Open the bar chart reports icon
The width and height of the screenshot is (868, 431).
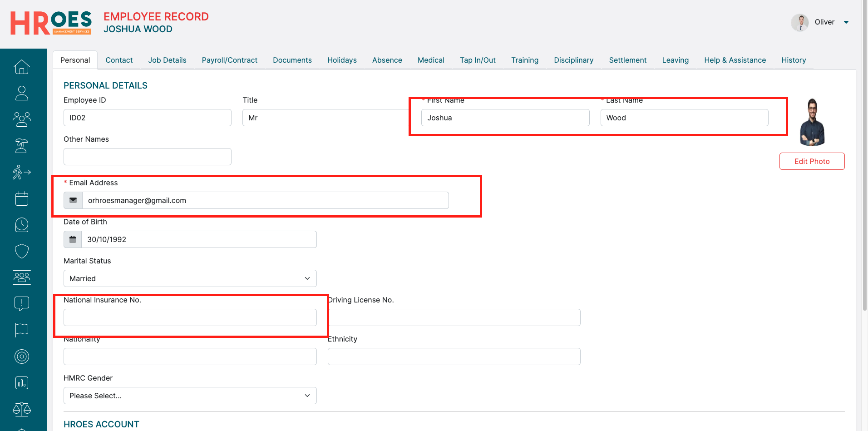pos(22,383)
